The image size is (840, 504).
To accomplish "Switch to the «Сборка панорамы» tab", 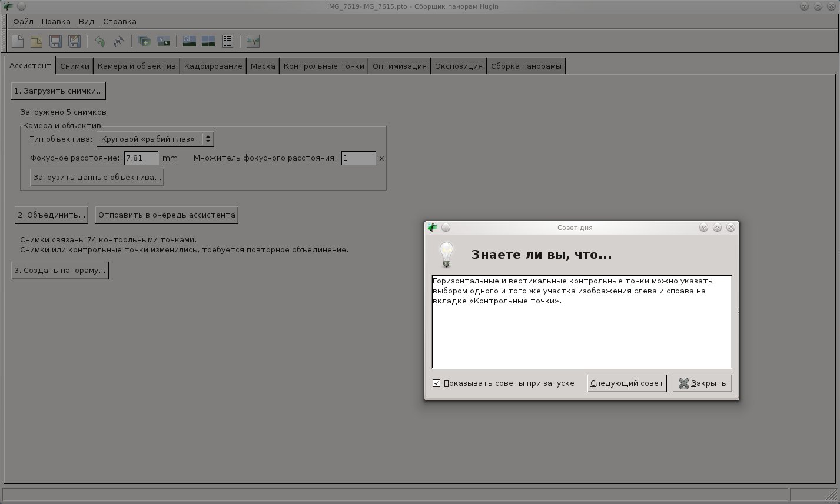I will click(526, 66).
